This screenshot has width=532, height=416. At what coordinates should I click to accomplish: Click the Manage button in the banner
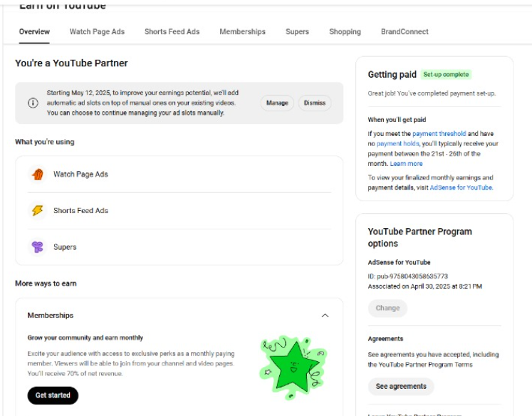pos(277,103)
